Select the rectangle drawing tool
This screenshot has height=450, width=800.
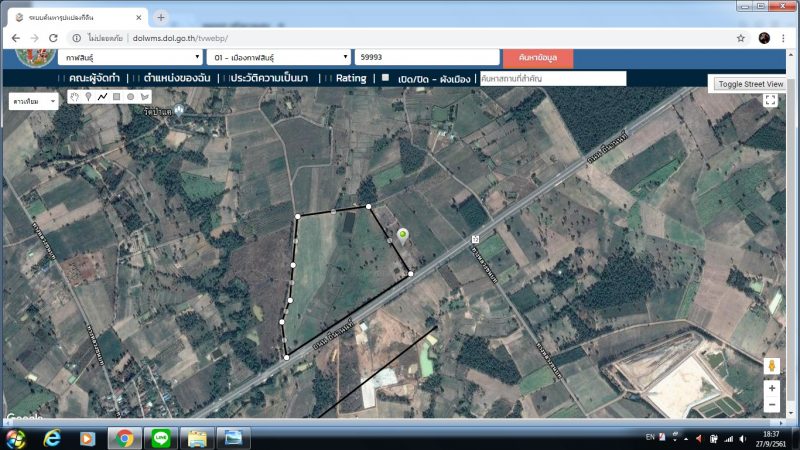[116, 96]
